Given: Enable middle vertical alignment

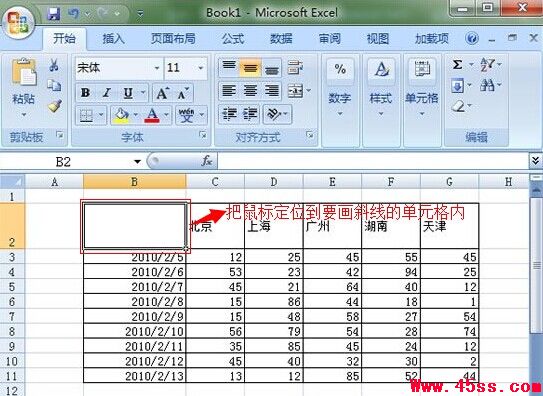Looking at the screenshot, I should [x=250, y=68].
